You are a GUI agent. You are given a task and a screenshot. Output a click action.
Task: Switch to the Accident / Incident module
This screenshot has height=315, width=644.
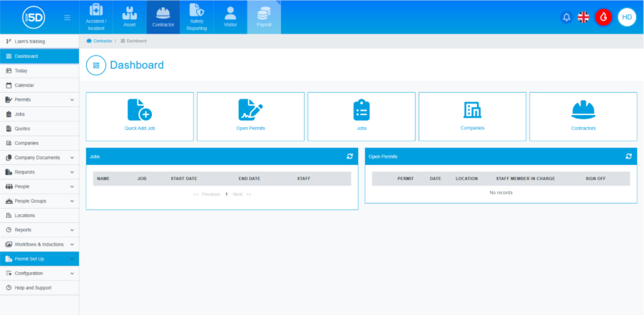click(x=96, y=17)
